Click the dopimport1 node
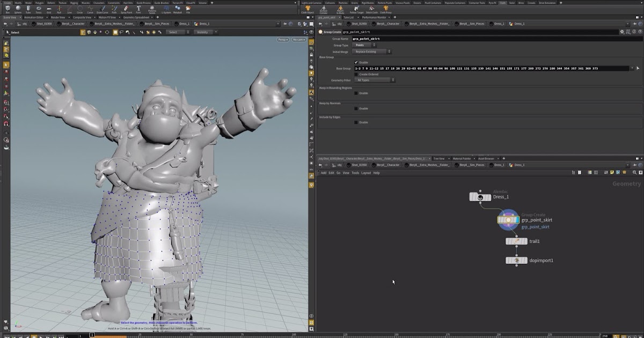 pos(516,261)
